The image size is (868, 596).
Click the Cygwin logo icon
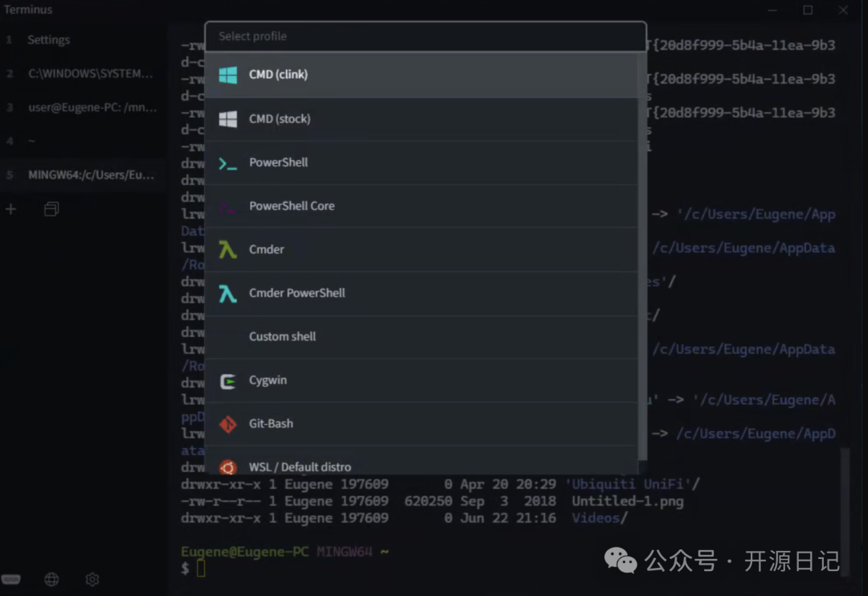click(227, 381)
